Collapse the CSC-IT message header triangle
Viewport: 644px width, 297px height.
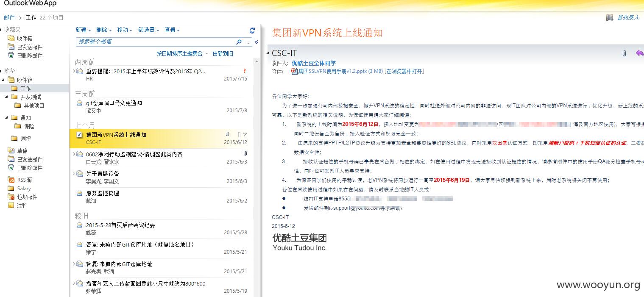point(268,53)
